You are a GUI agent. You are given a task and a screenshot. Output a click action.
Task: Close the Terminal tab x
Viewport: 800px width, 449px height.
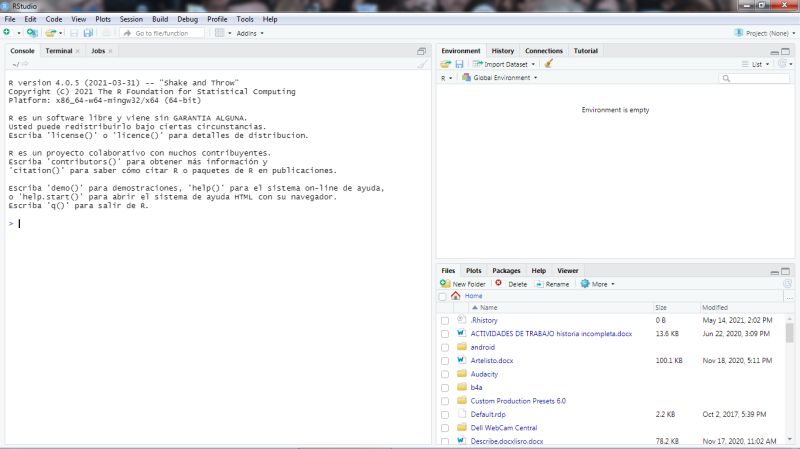pyautogui.click(x=78, y=51)
